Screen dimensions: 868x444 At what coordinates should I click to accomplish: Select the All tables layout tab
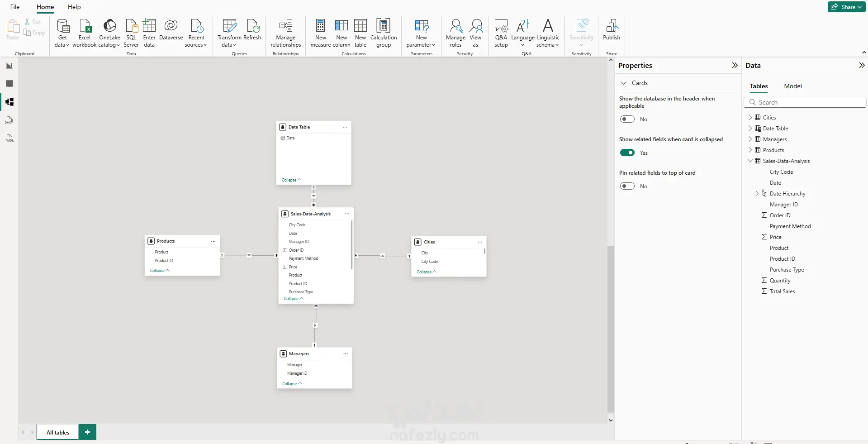tap(58, 432)
